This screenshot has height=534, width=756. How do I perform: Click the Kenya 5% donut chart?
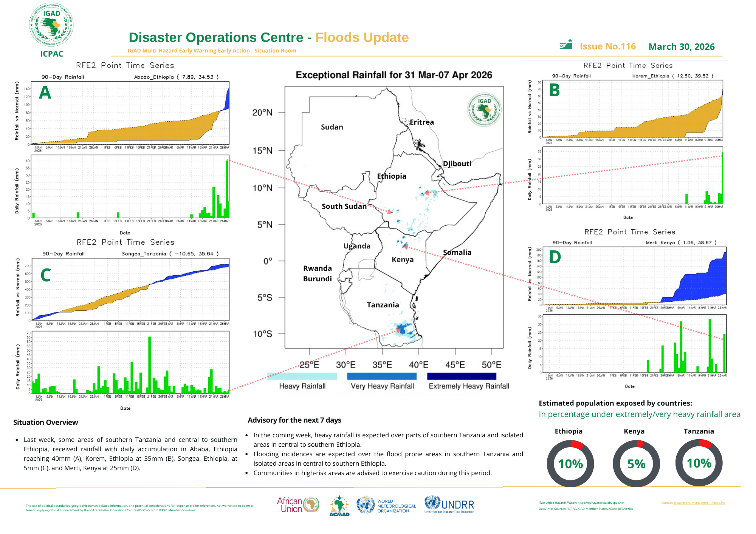(636, 463)
